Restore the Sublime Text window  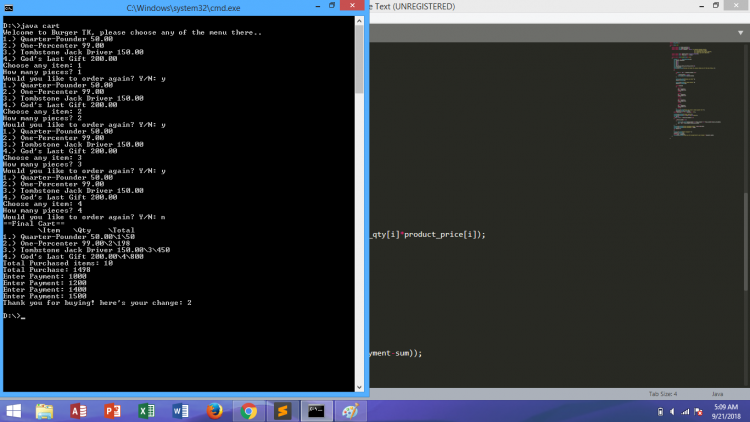pos(716,5)
